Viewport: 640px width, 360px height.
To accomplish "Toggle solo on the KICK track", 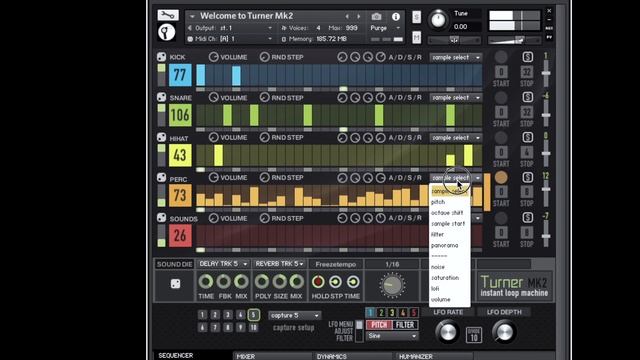I will (527, 57).
